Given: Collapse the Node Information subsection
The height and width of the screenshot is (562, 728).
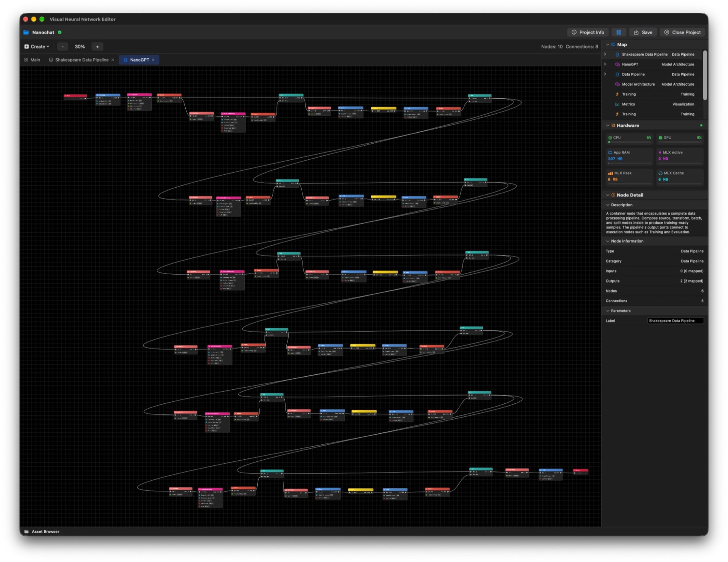Looking at the screenshot, I should tap(607, 241).
